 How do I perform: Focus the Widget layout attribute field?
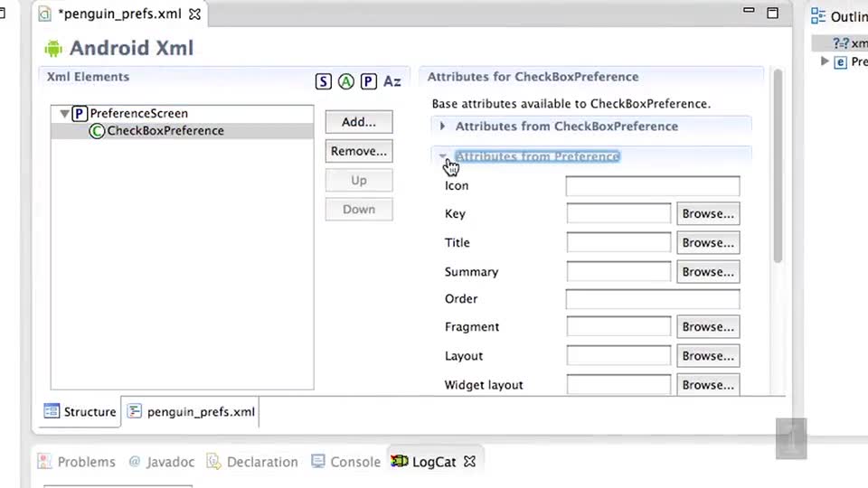[618, 385]
